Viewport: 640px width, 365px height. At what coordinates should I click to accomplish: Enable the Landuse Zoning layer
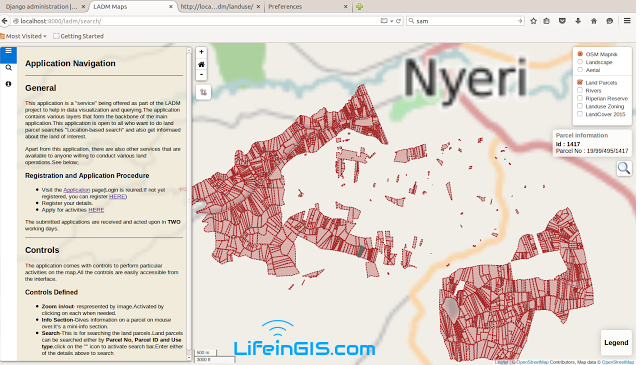tap(580, 106)
